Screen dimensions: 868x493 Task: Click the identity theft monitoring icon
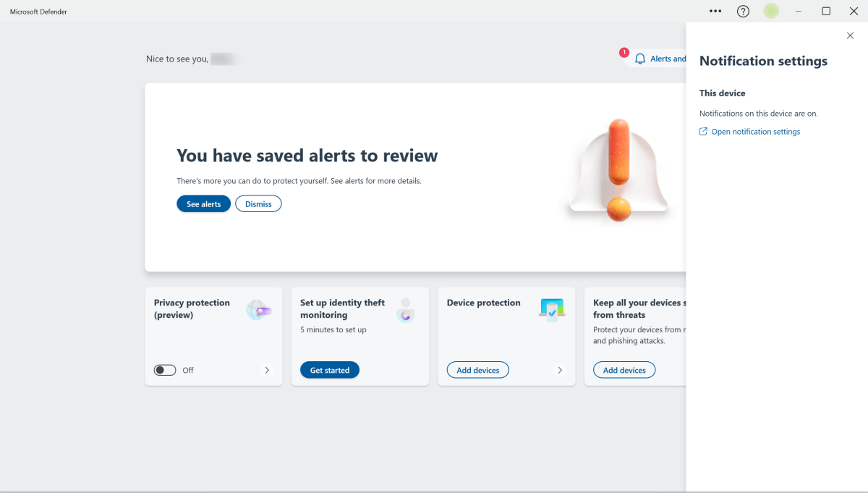[x=406, y=311]
